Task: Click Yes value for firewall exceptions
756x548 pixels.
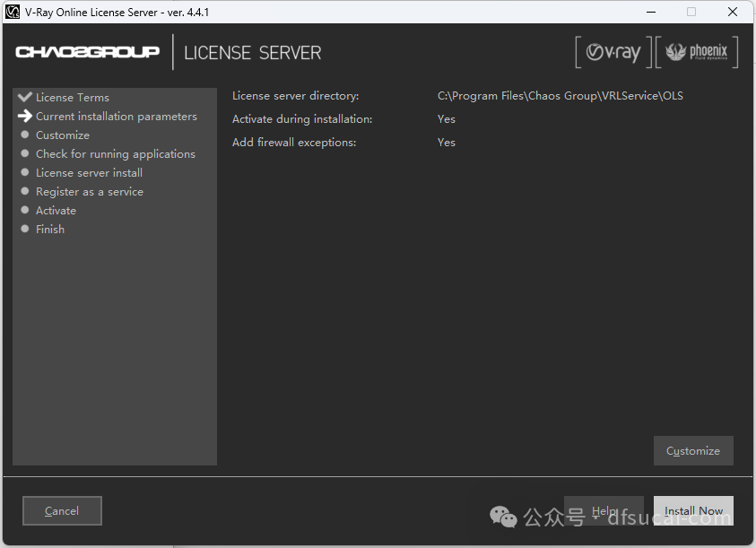Action: click(447, 143)
